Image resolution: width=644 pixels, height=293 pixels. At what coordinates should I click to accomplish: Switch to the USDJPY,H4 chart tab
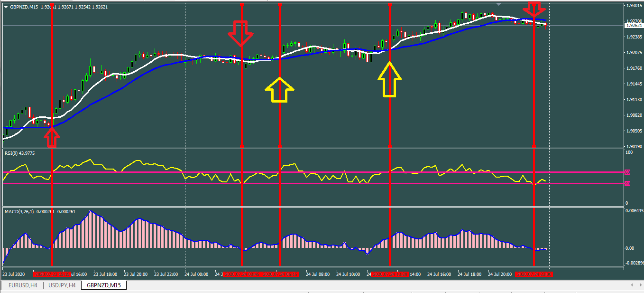[62, 285]
